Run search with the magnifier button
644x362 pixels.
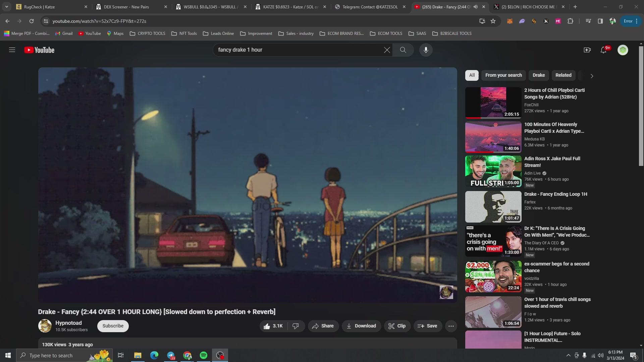coord(403,50)
